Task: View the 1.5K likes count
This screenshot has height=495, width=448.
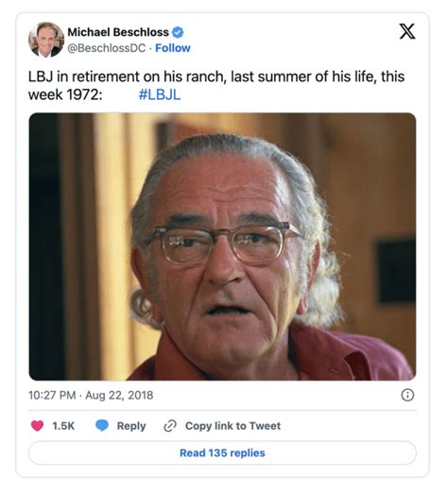Action: tap(63, 426)
